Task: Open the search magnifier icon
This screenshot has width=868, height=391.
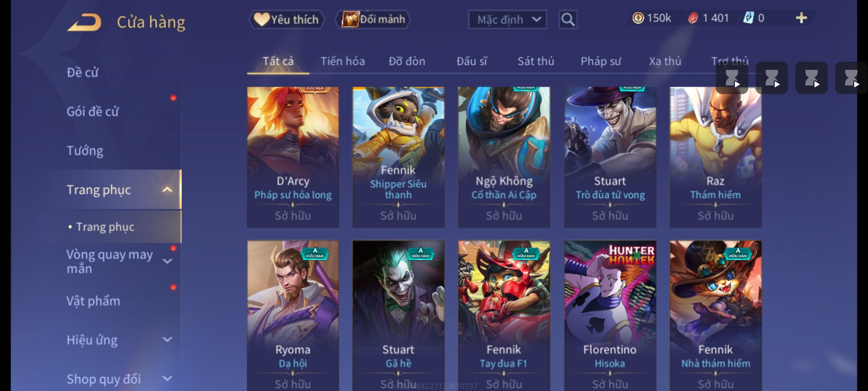Action: click(x=568, y=20)
